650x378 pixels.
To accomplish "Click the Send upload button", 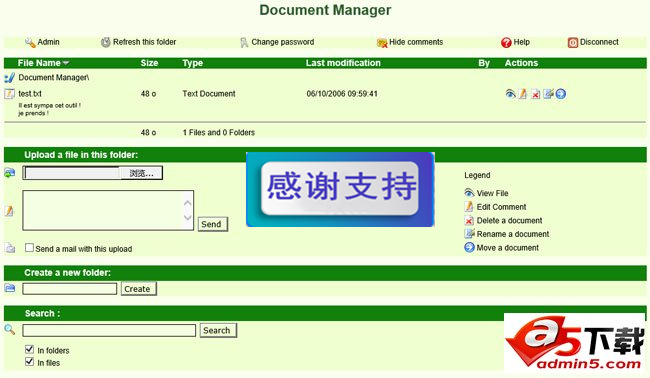I will pos(212,224).
